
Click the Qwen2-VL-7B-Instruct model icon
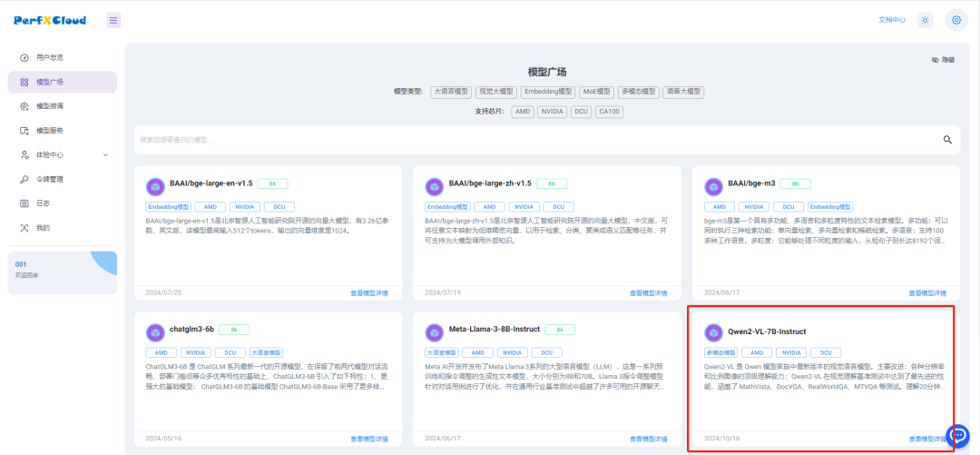(x=714, y=332)
